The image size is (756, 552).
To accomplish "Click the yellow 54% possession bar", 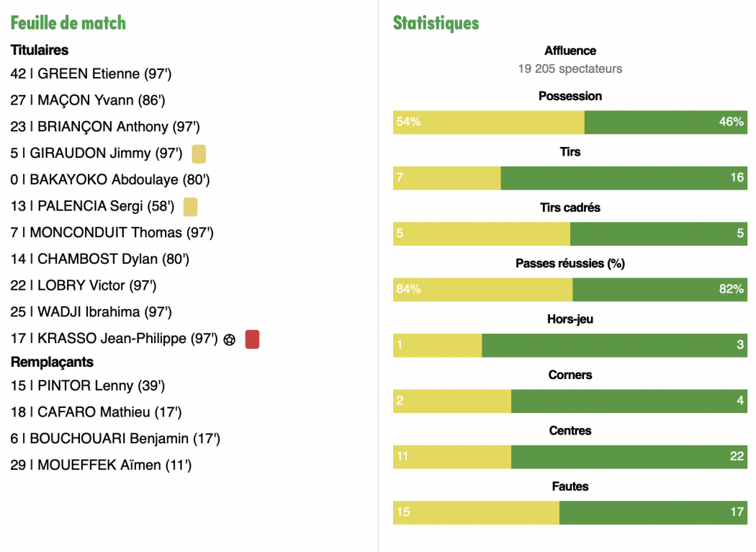I will click(488, 123).
